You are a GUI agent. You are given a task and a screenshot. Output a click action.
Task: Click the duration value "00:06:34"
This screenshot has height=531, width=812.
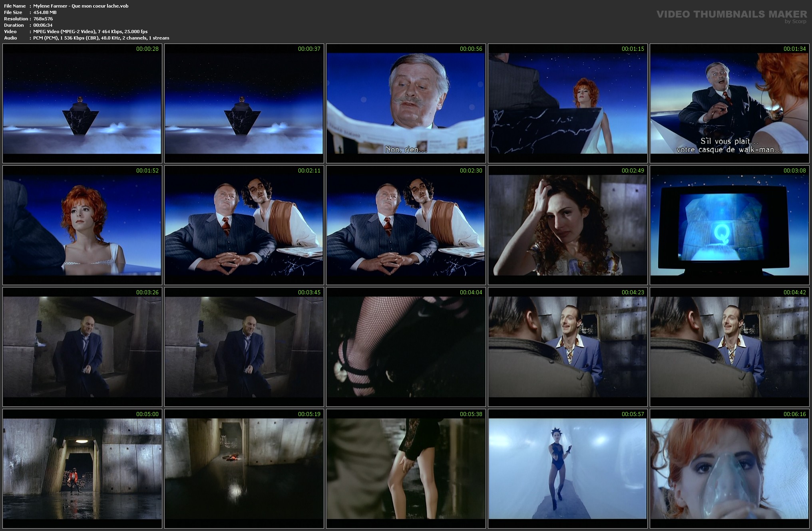[43, 25]
